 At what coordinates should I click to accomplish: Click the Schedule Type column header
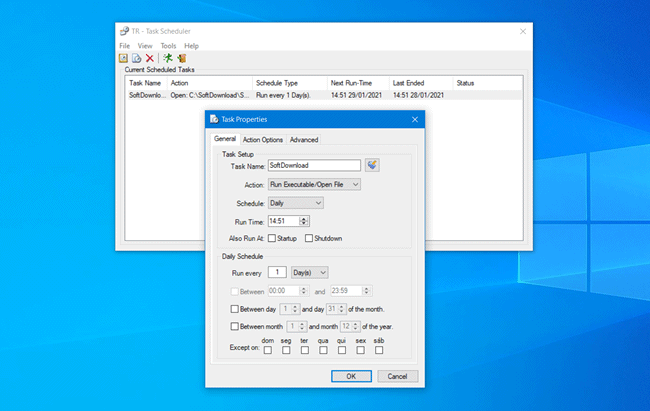pyautogui.click(x=290, y=83)
